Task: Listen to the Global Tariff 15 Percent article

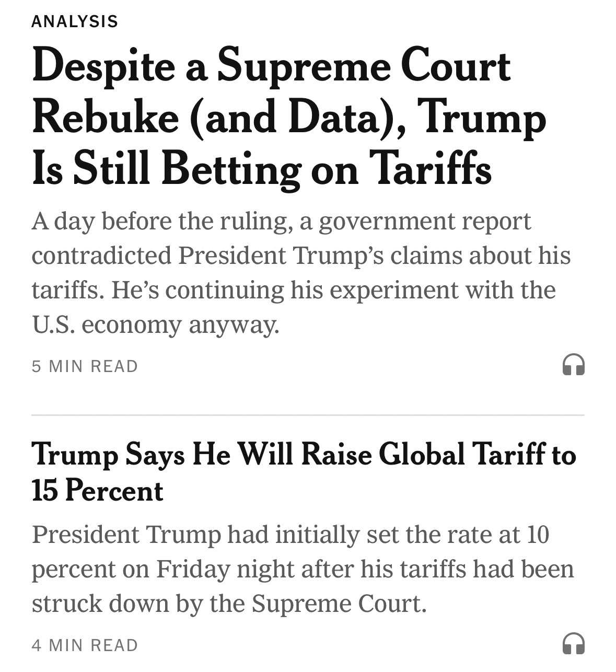Action: (x=573, y=643)
